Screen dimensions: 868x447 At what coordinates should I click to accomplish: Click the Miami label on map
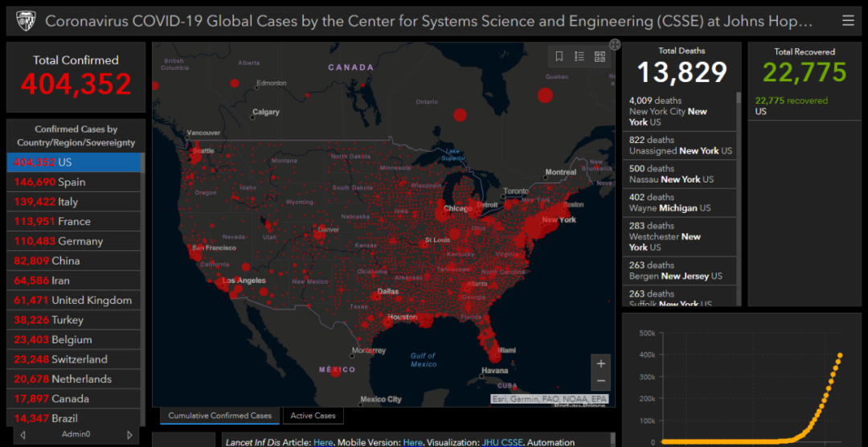(x=506, y=351)
